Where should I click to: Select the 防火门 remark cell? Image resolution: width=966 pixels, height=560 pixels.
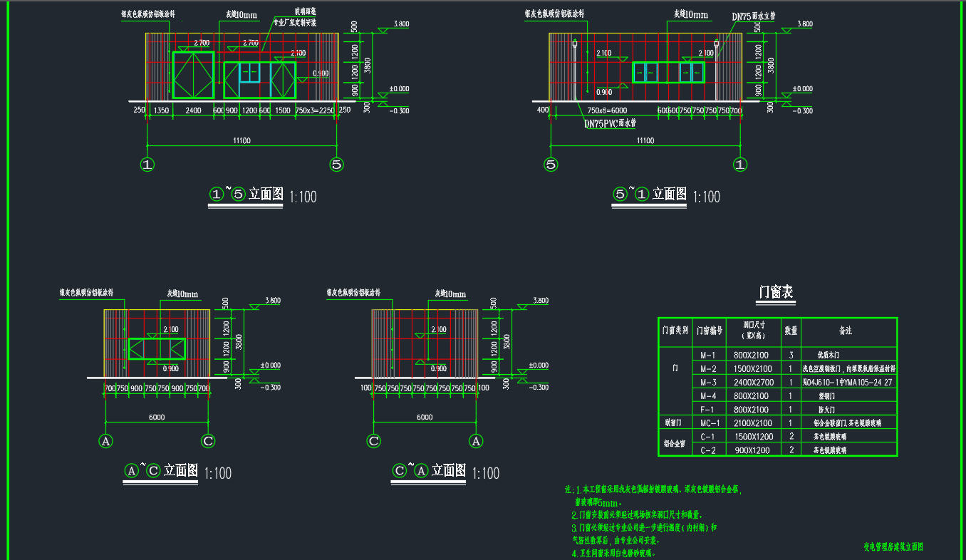coord(829,410)
